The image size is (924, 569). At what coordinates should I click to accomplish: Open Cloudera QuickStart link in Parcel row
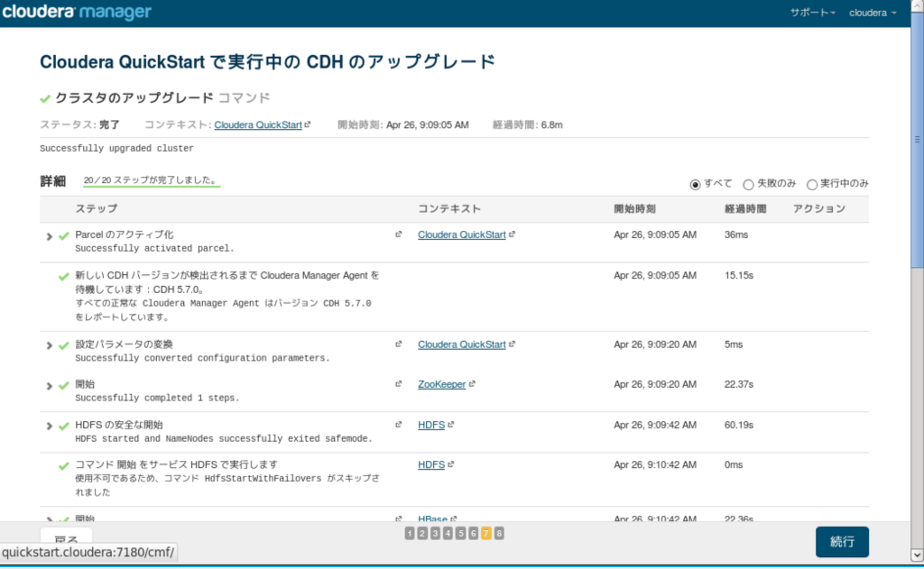[462, 234]
